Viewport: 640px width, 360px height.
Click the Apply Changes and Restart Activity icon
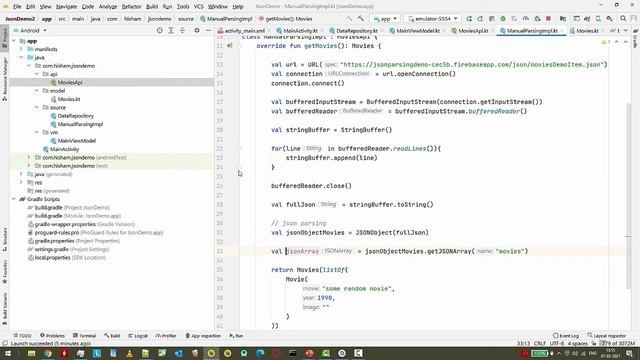[480, 19]
